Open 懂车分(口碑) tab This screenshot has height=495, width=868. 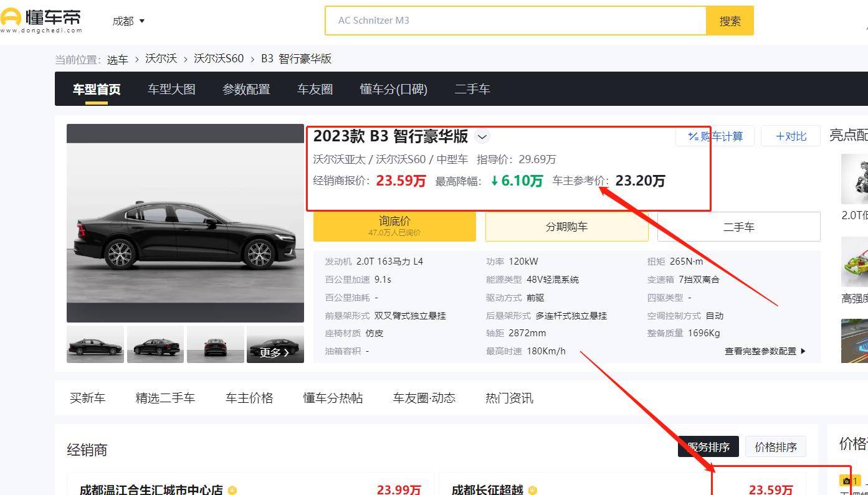click(x=393, y=89)
